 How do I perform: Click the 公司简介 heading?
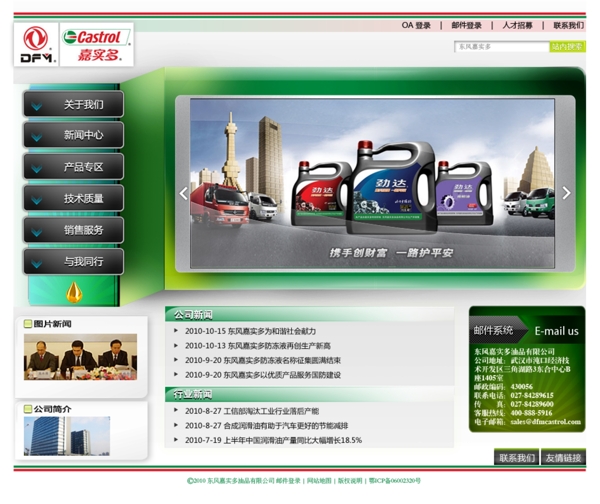[x=52, y=409]
